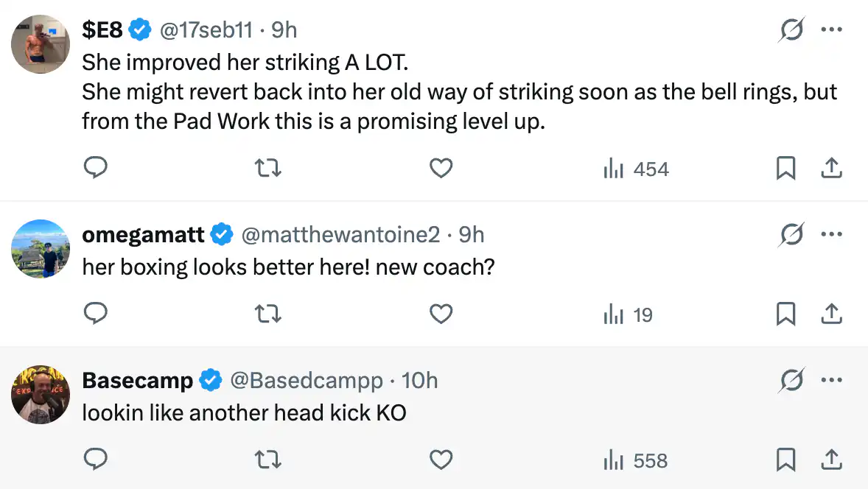Reply to $E8's tweet about striking
868x489 pixels.
pyautogui.click(x=96, y=169)
